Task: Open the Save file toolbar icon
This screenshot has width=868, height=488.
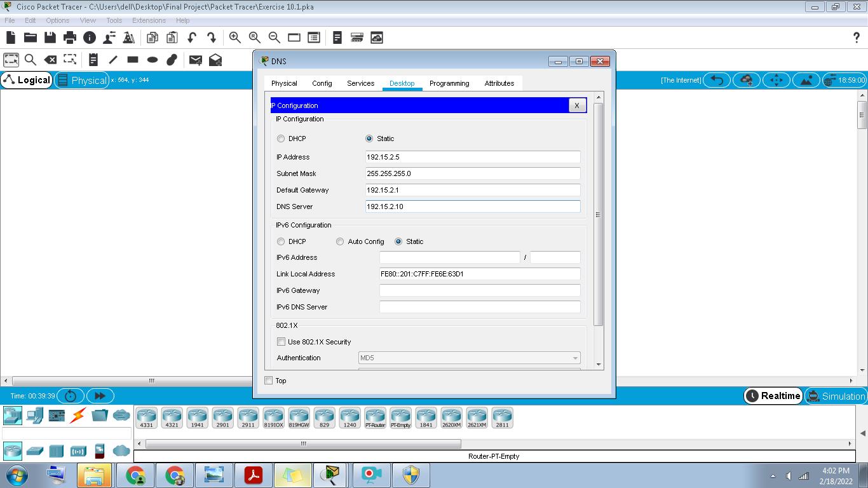Action: coord(50,37)
